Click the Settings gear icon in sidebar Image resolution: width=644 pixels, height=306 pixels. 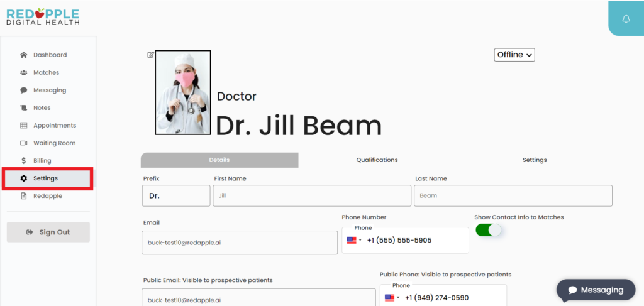(x=24, y=178)
